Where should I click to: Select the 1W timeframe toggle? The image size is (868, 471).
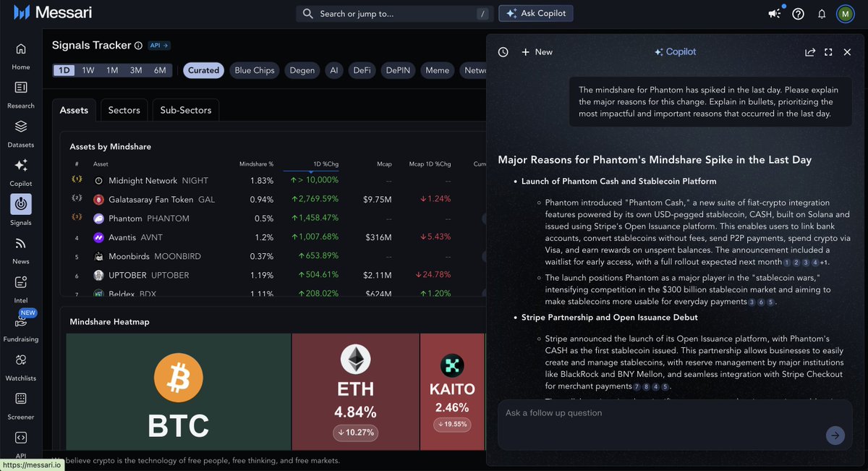pyautogui.click(x=88, y=70)
